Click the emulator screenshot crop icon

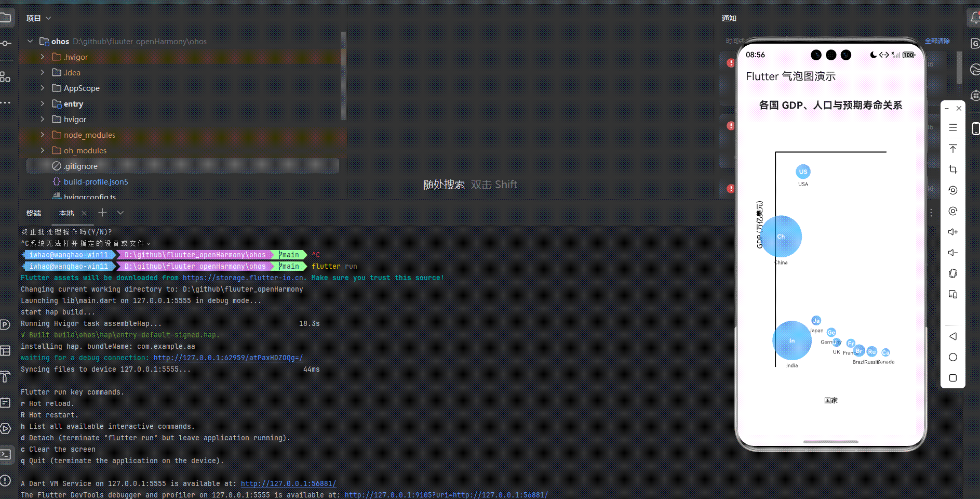[953, 169]
